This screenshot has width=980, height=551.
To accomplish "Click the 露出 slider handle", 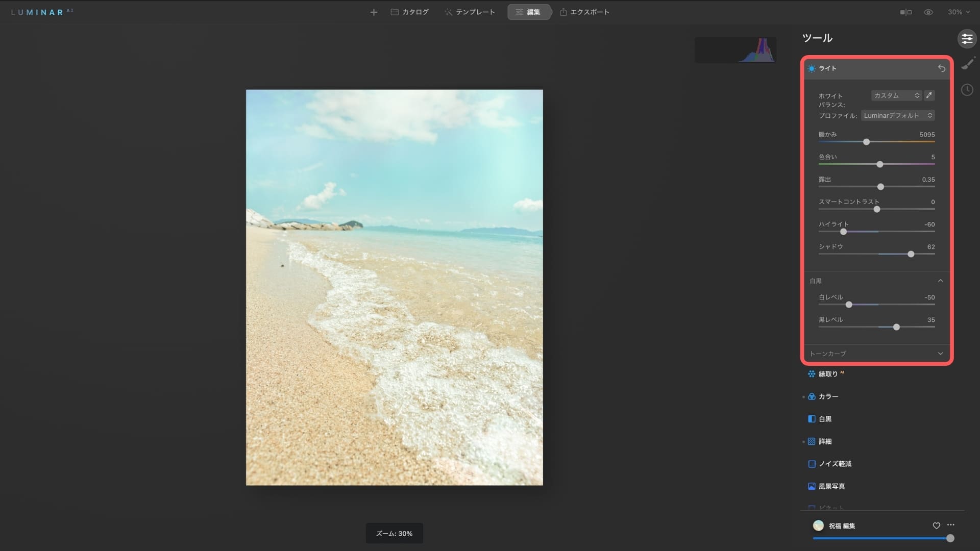I will (880, 187).
